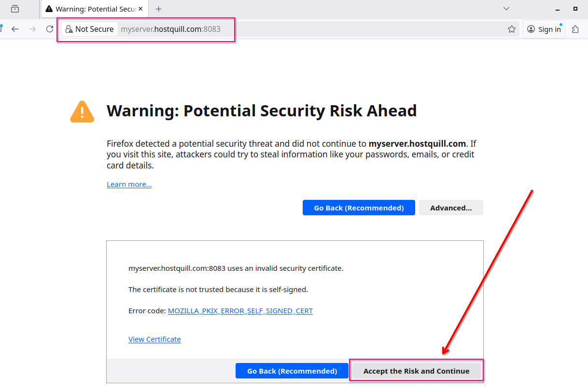Click the back arrow in toolbar
The image size is (588, 391).
[x=15, y=29]
